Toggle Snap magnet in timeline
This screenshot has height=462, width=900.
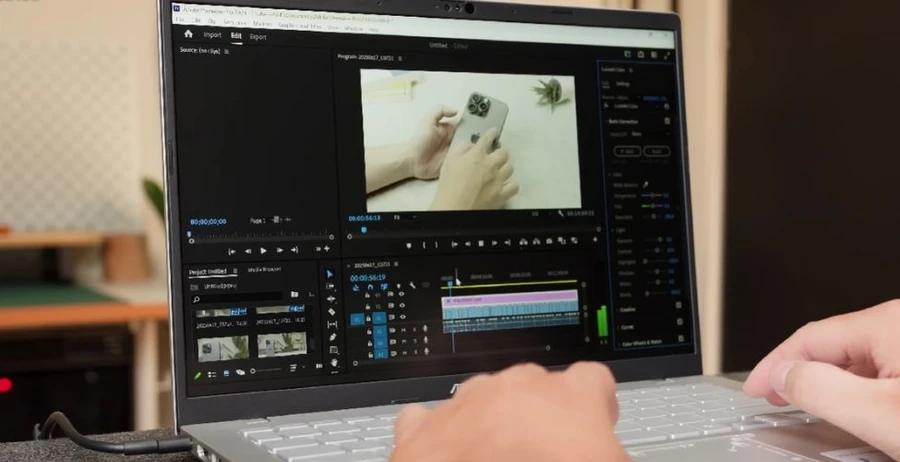[370, 287]
